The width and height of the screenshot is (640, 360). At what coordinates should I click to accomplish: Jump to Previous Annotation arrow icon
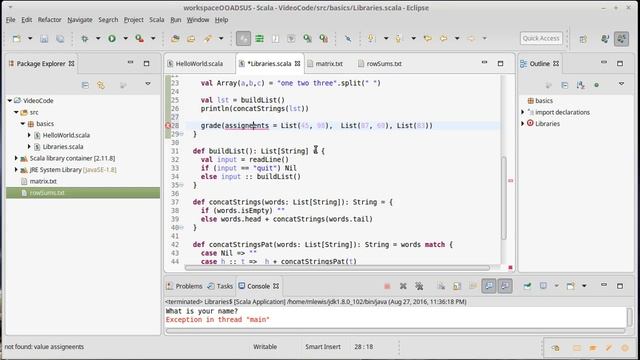[x=398, y=39]
